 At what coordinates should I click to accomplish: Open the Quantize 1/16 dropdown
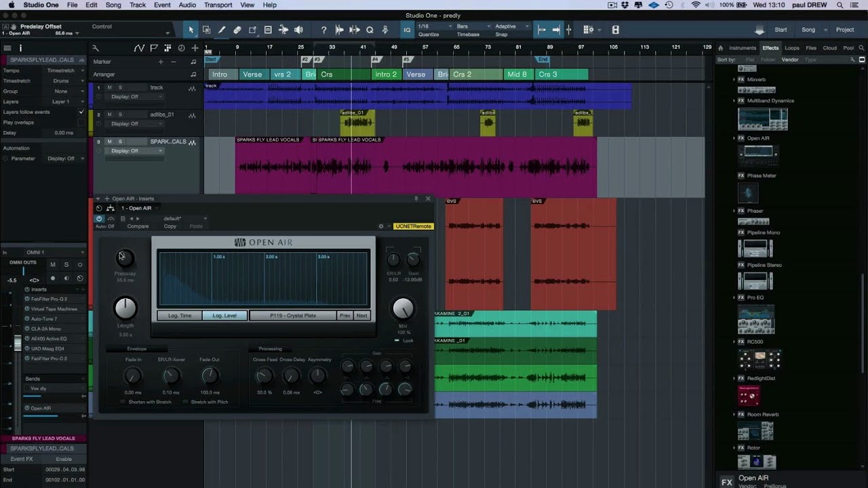click(x=433, y=26)
